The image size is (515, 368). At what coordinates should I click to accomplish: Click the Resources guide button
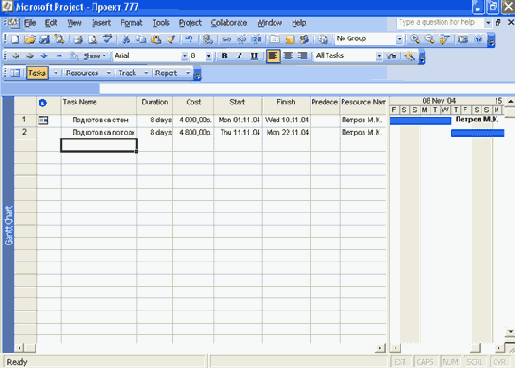point(82,73)
